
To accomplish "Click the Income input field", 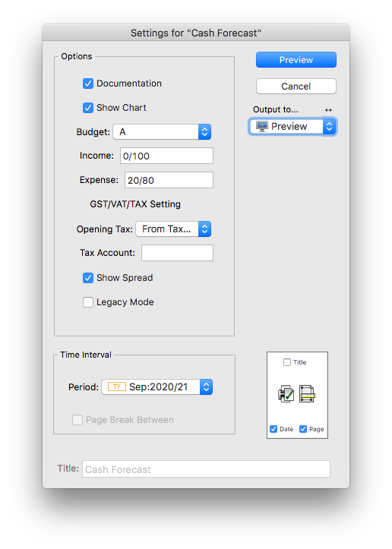I will point(166,156).
